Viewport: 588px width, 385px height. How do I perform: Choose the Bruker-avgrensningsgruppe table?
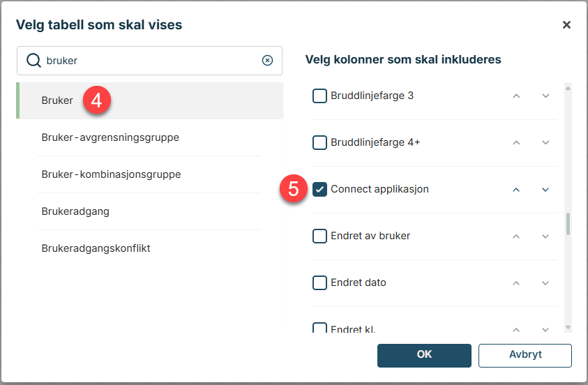(110, 137)
